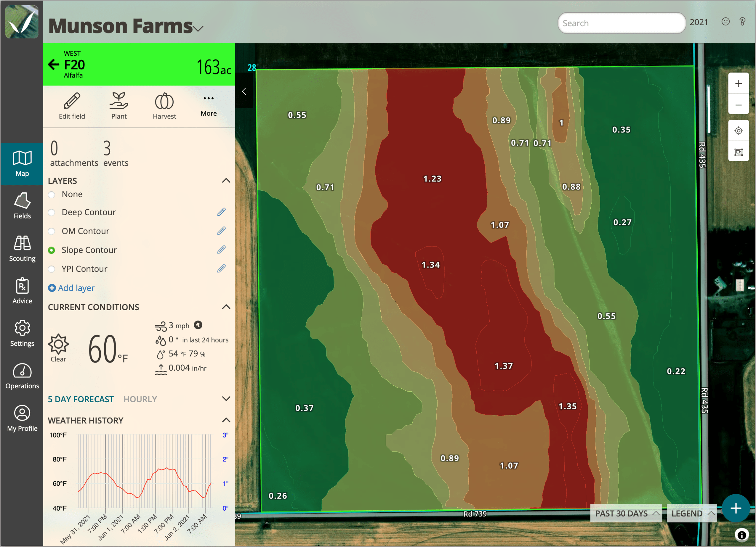Collapse the Weather History section
This screenshot has height=547, width=756.
[x=226, y=420]
